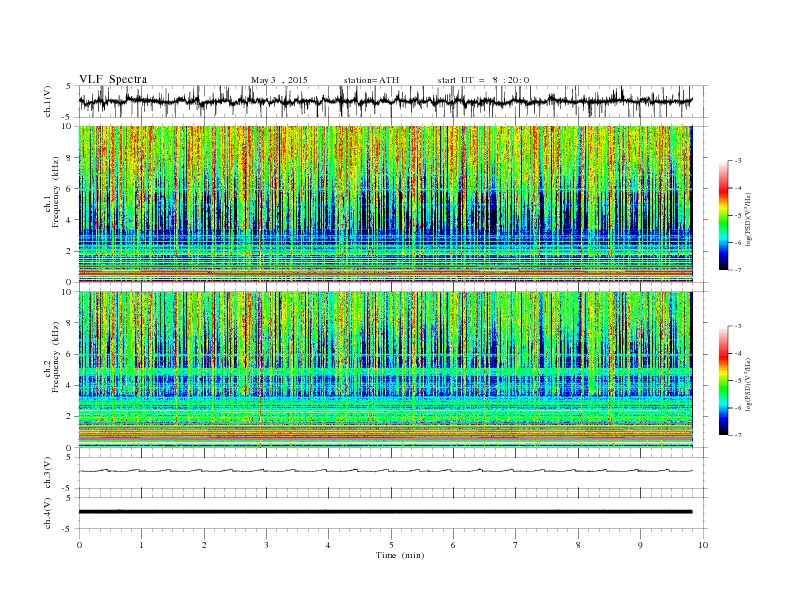Click tick label "5" on the Time axis
Image resolution: width=792 pixels, height=612 pixels.
pos(391,545)
